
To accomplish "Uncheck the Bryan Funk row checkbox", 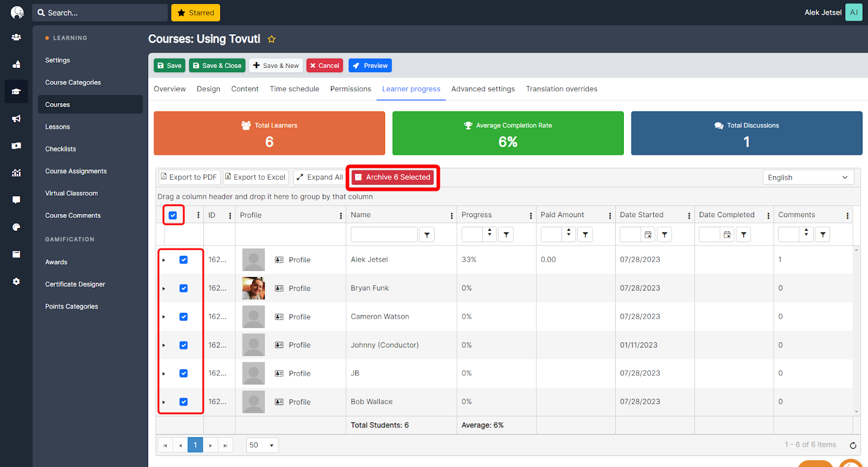I will click(183, 288).
